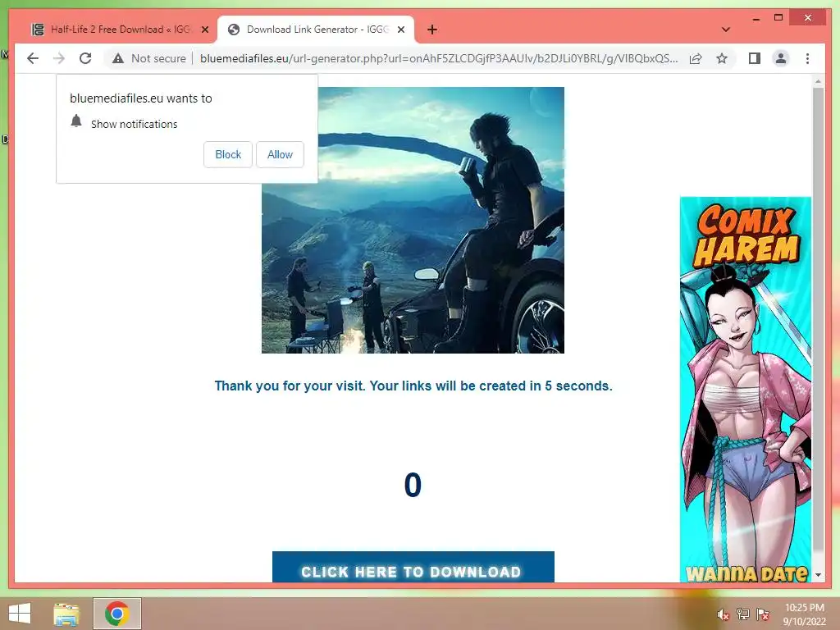Viewport: 840px width, 630px height.
Task: Click the page vertical scrollbar thumb
Action: (x=818, y=319)
